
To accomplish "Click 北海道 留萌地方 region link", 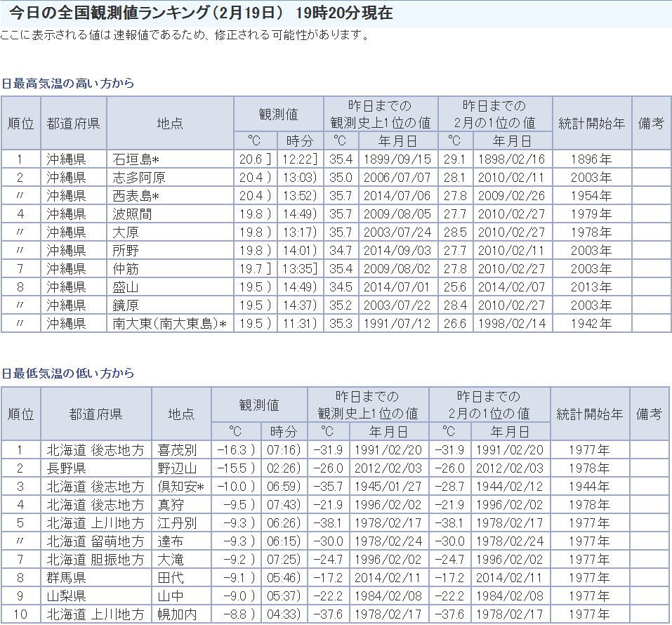I will pos(95,541).
